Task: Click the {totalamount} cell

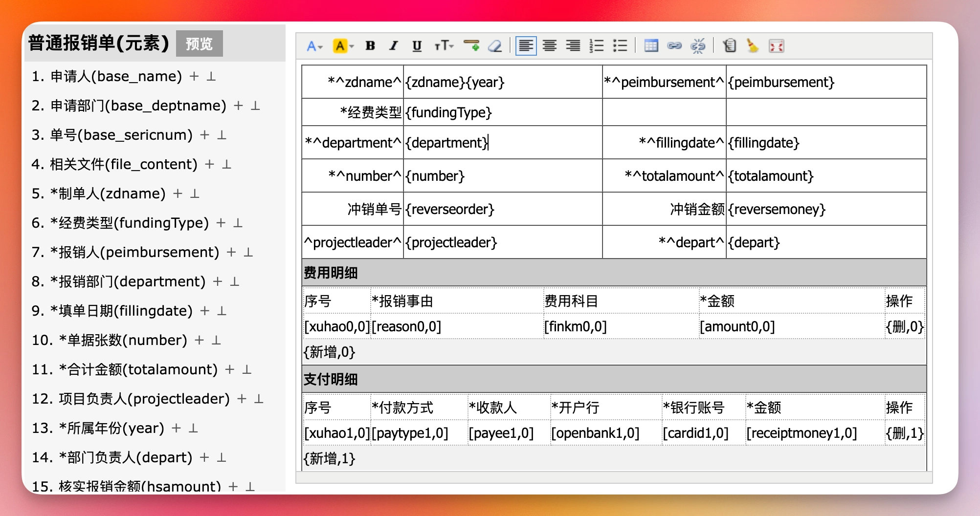Action: pos(826,176)
